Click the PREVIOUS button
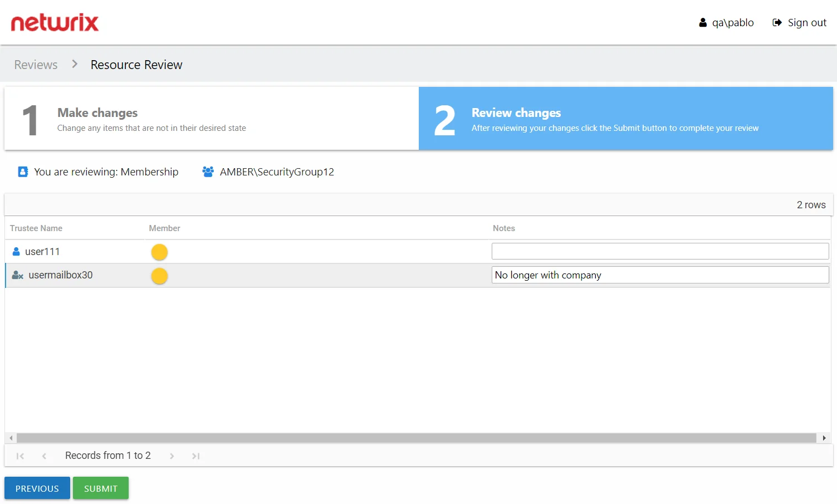Image resolution: width=837 pixels, height=504 pixels. 37,488
